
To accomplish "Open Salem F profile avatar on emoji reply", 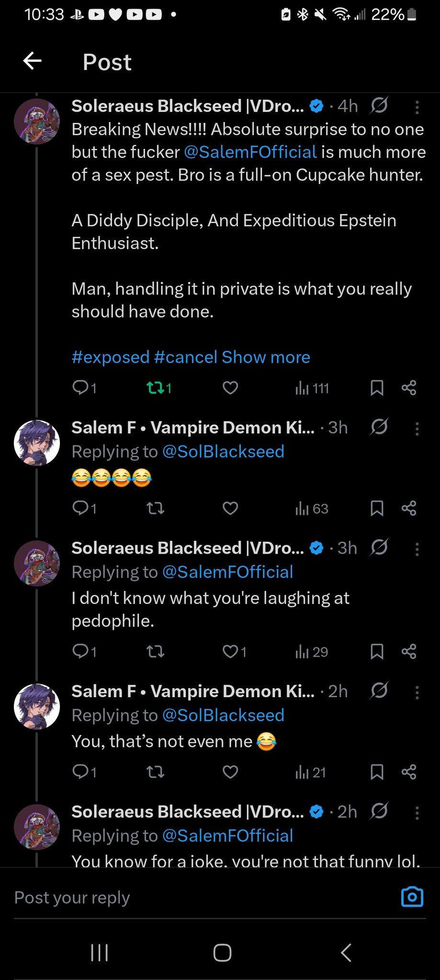I will pyautogui.click(x=37, y=443).
